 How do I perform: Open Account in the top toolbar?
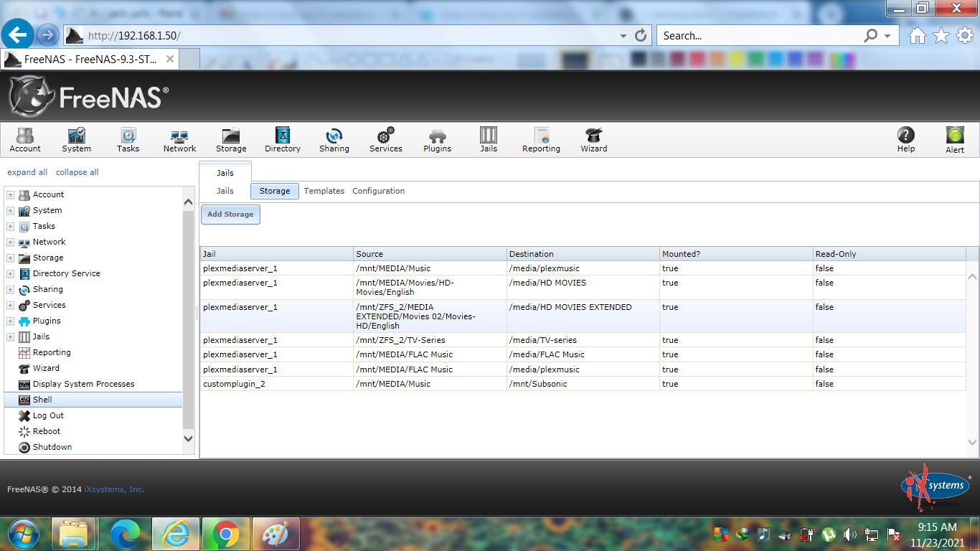point(25,140)
